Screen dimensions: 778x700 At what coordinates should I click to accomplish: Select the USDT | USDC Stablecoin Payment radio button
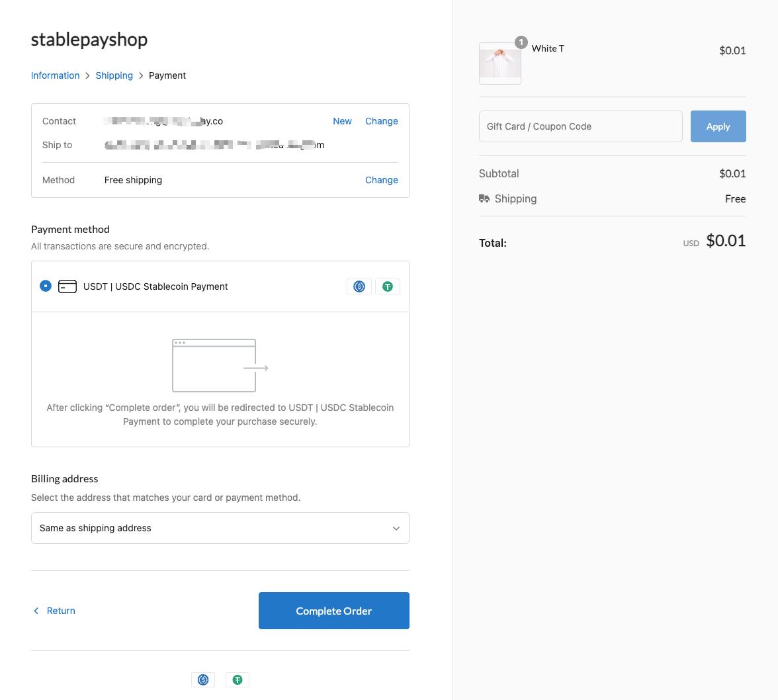coord(46,286)
